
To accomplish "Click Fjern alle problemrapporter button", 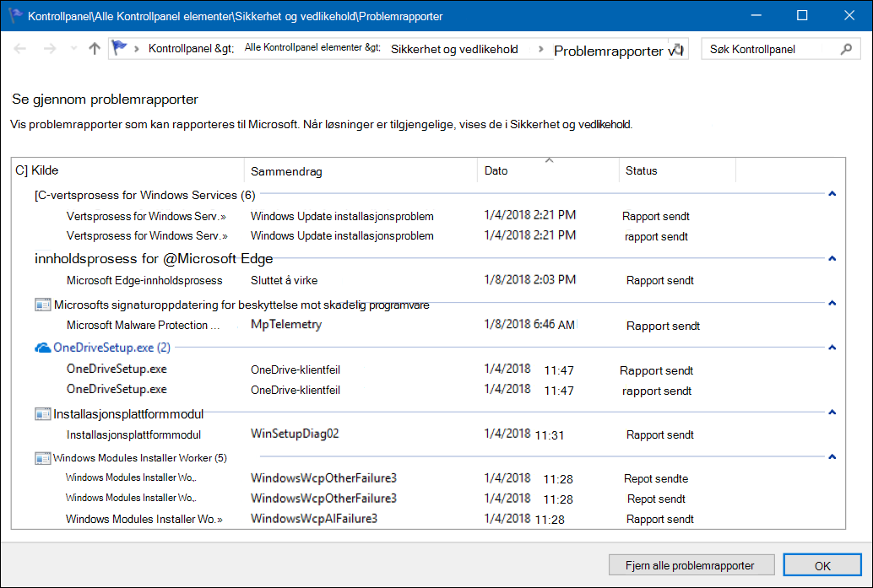I will tap(691, 565).
